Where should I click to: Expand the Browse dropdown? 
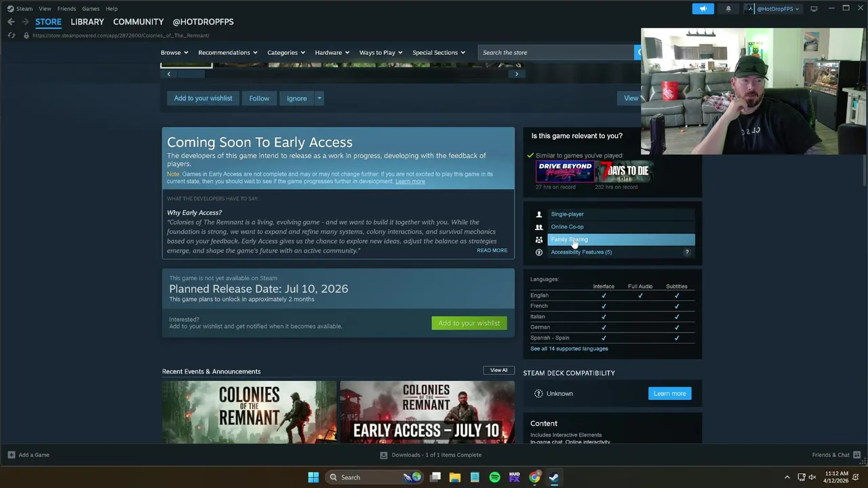(x=174, y=52)
